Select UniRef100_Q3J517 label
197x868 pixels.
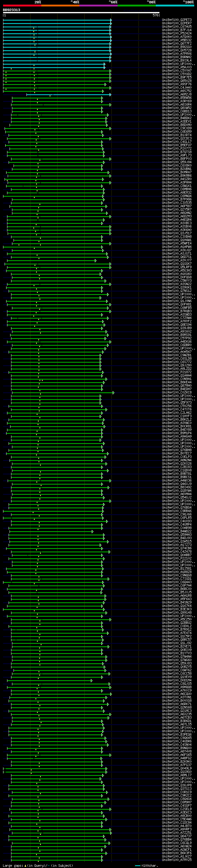177,233
